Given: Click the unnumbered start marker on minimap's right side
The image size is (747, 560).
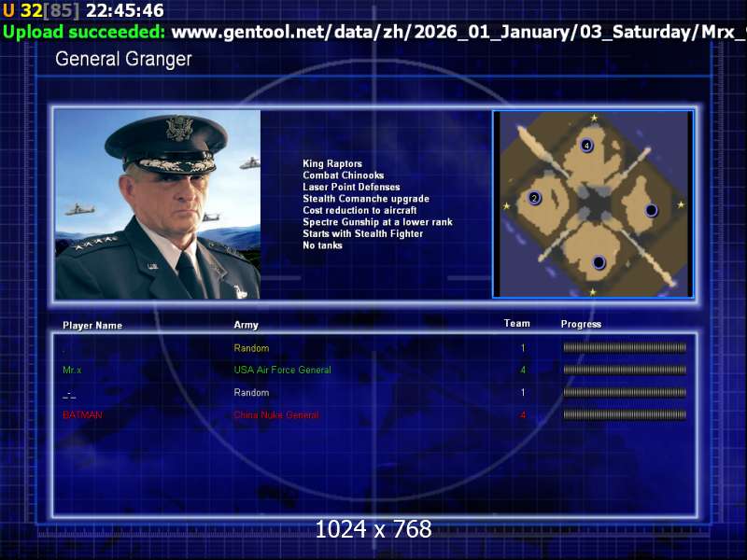Looking at the screenshot, I should [x=651, y=210].
